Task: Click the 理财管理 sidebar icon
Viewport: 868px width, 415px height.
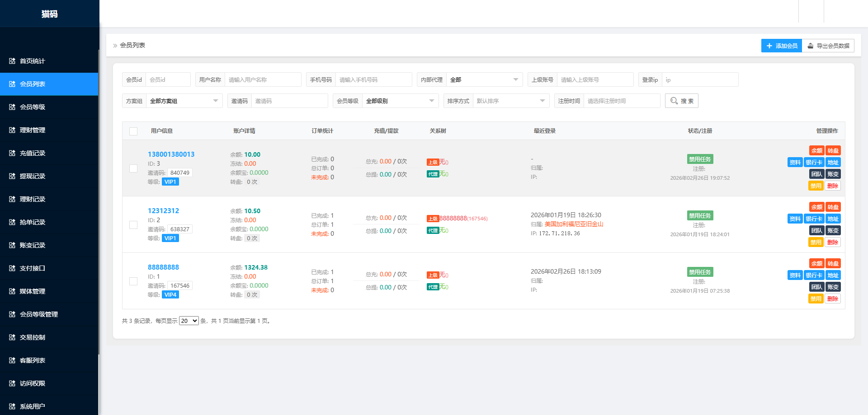Action: [x=12, y=130]
